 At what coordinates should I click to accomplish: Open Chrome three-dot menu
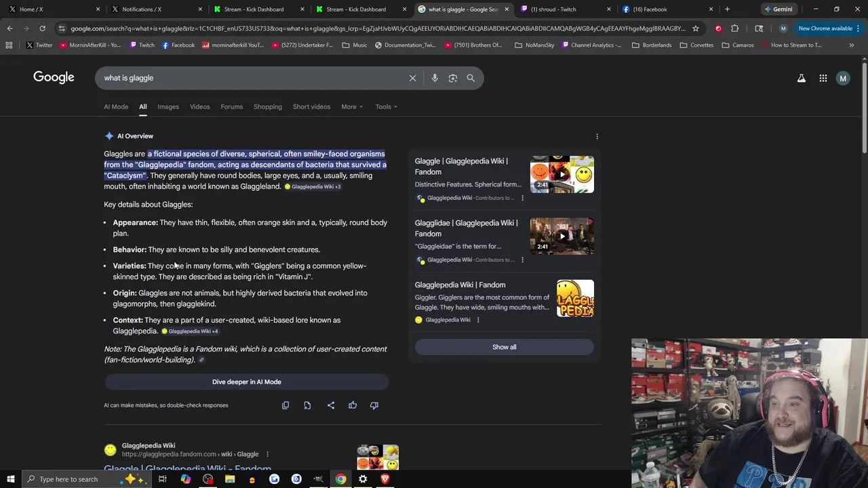pyautogui.click(x=859, y=28)
